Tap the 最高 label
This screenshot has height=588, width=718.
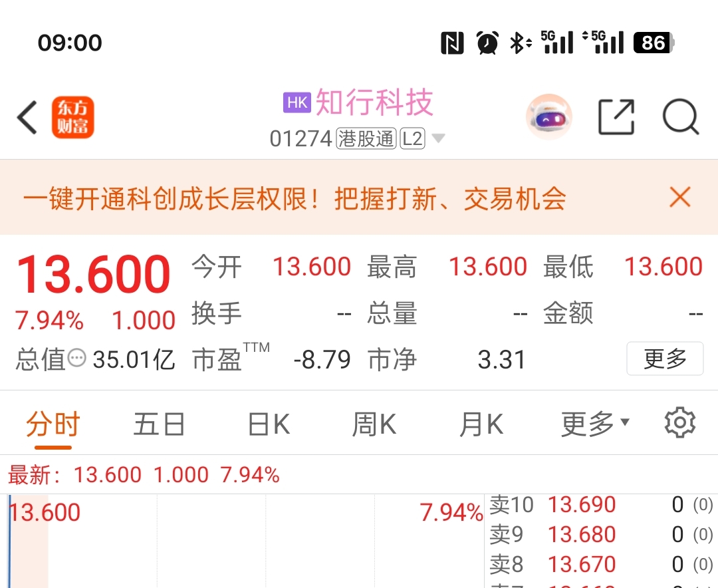tap(392, 267)
